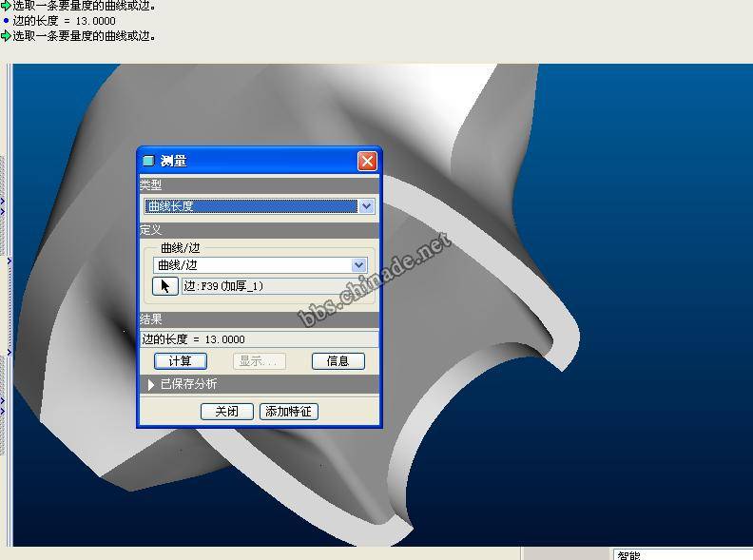
Task: Click the triangle icon beside 已保存分析
Action: tap(151, 384)
